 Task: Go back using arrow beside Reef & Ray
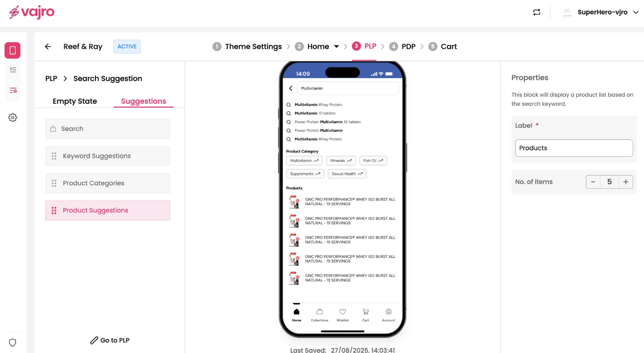point(48,46)
